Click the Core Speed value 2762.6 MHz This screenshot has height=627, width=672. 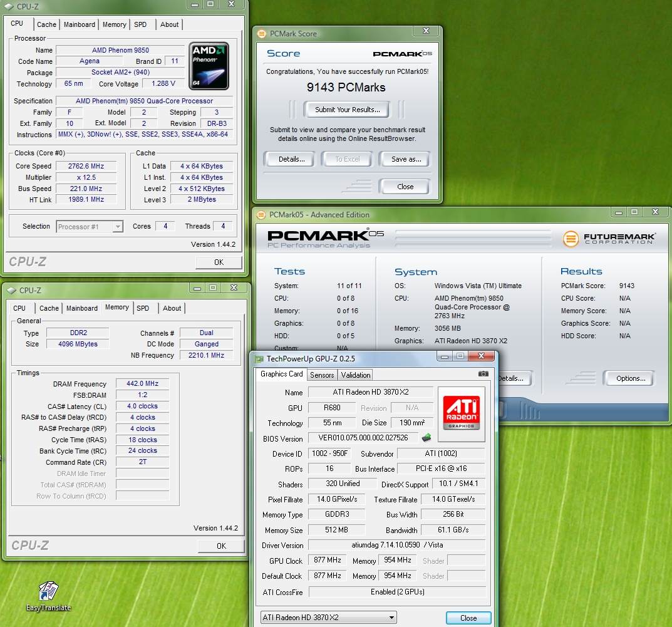tap(86, 166)
